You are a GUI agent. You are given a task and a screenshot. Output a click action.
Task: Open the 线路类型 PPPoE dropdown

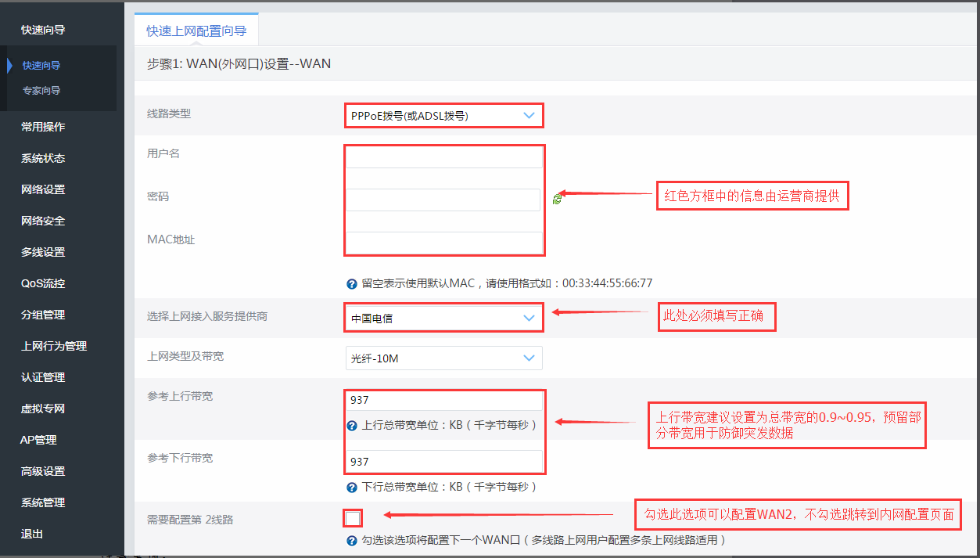(443, 116)
